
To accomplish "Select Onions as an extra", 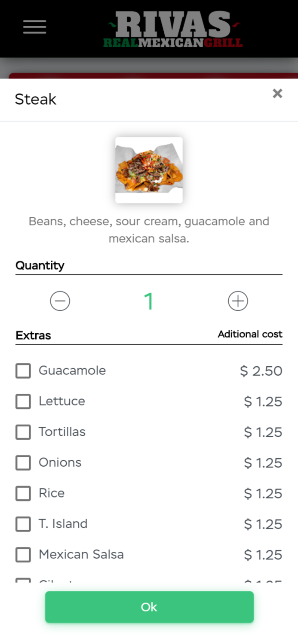I will pos(23,463).
